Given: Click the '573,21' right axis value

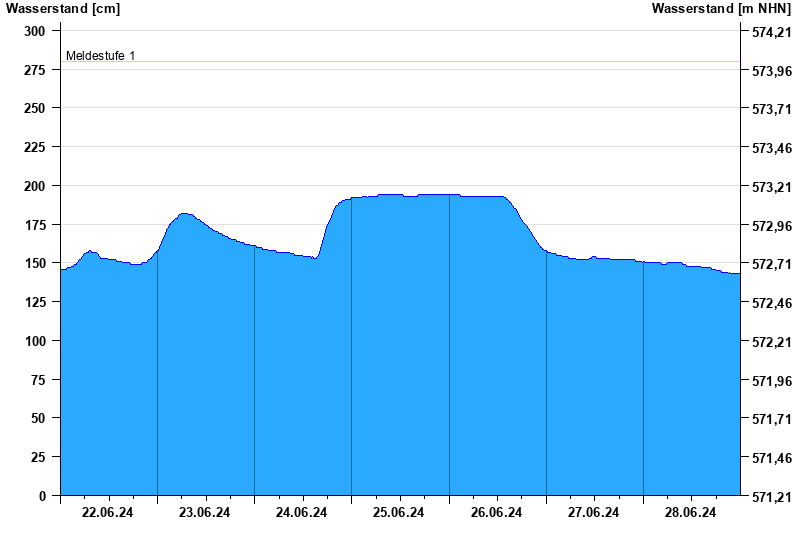Looking at the screenshot, I should pyautogui.click(x=772, y=187).
